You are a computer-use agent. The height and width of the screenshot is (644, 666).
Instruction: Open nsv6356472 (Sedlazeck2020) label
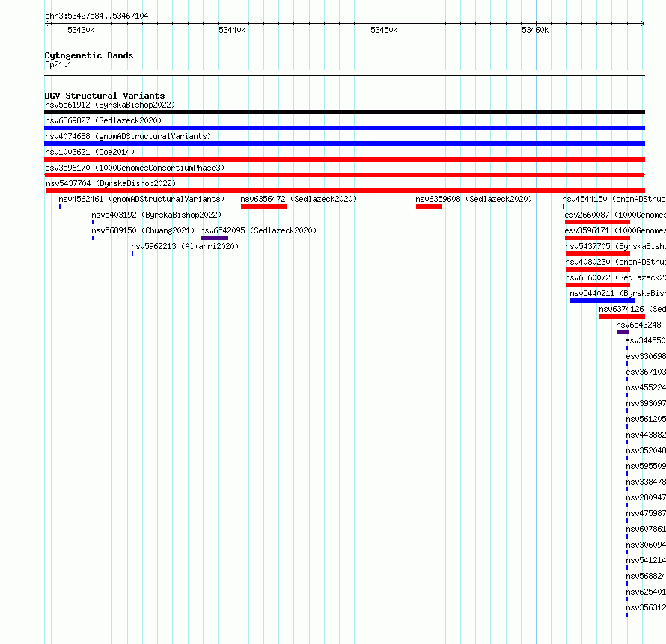[299, 199]
